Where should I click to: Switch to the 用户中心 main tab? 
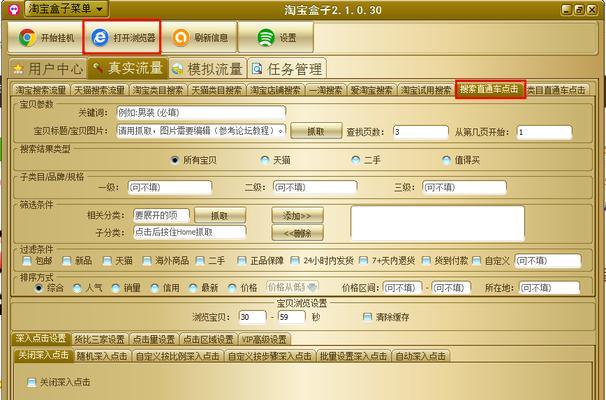pyautogui.click(x=48, y=69)
